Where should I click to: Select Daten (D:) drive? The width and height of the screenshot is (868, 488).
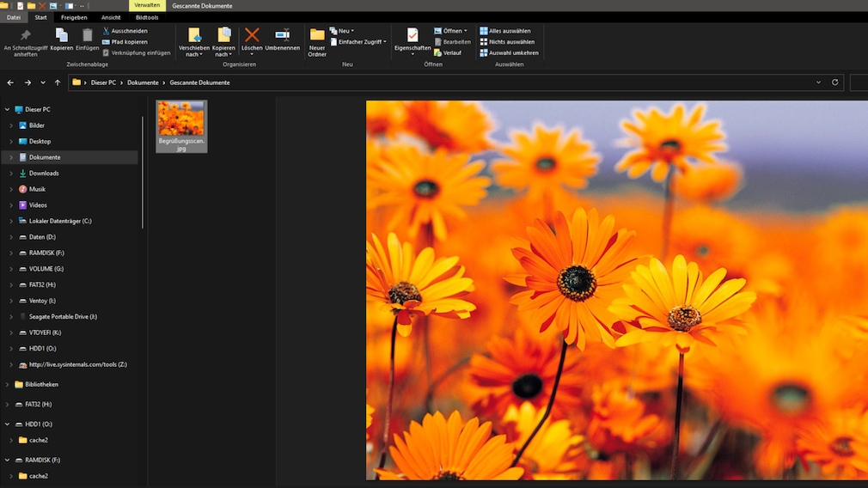42,237
